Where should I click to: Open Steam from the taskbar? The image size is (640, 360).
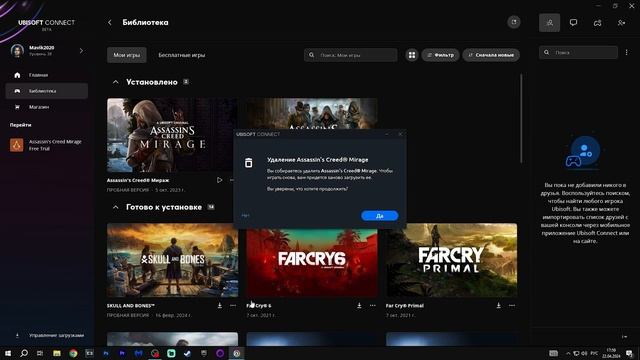187,353
